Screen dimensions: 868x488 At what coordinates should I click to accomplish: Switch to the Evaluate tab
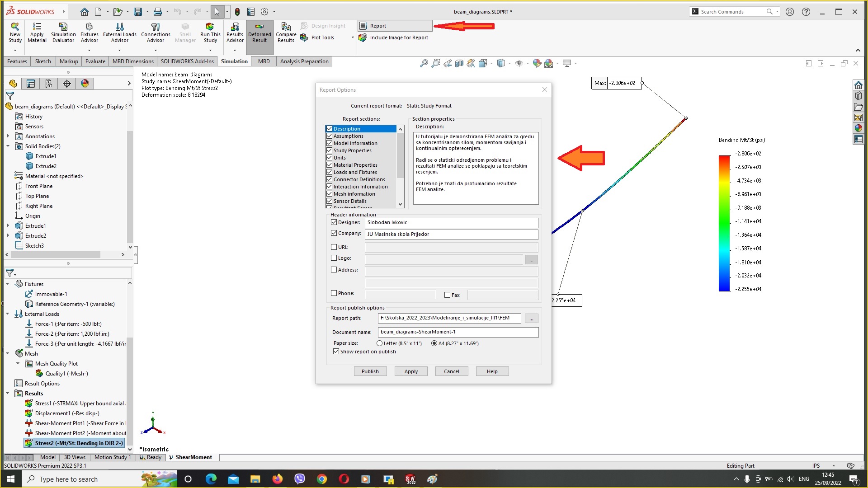pos(95,61)
